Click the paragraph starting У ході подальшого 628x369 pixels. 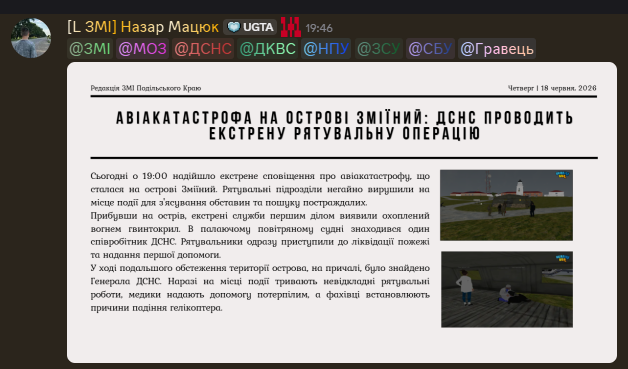click(260, 288)
